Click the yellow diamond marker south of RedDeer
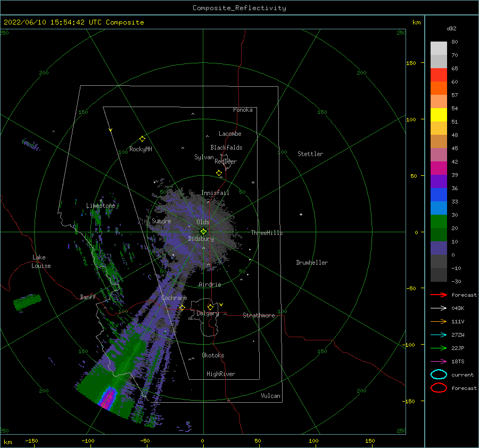479x448 pixels. tap(219, 173)
